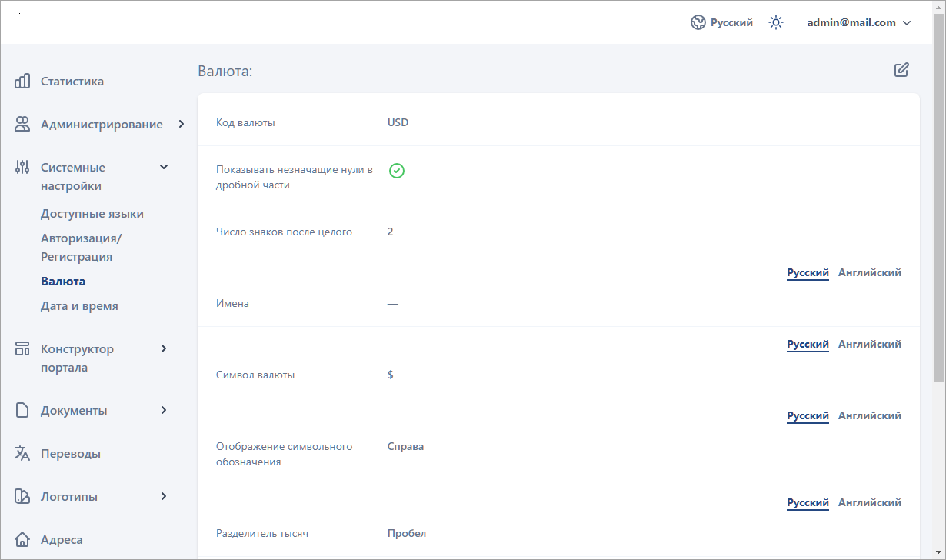Click the edit currency pencil icon
Viewport: 946px width, 560px height.
coord(901,70)
